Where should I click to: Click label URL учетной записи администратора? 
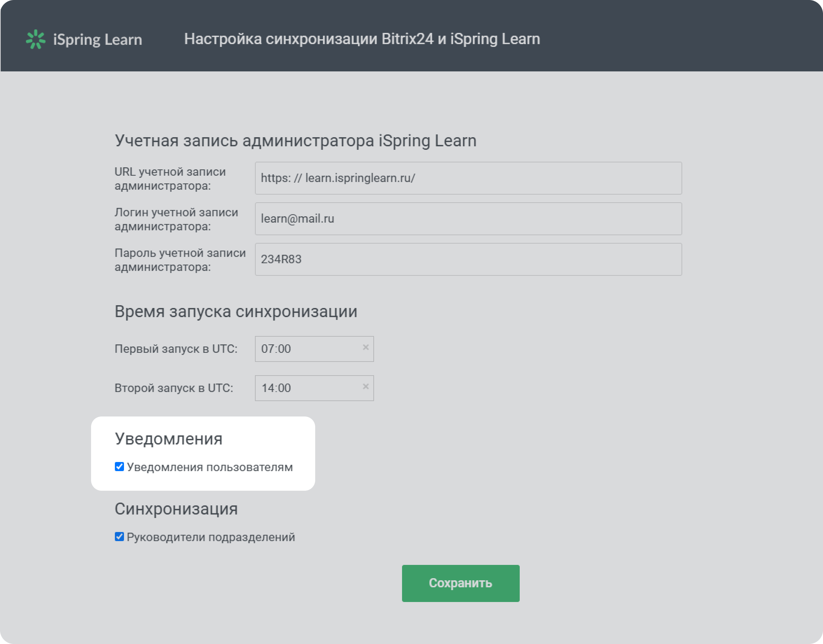pos(170,179)
